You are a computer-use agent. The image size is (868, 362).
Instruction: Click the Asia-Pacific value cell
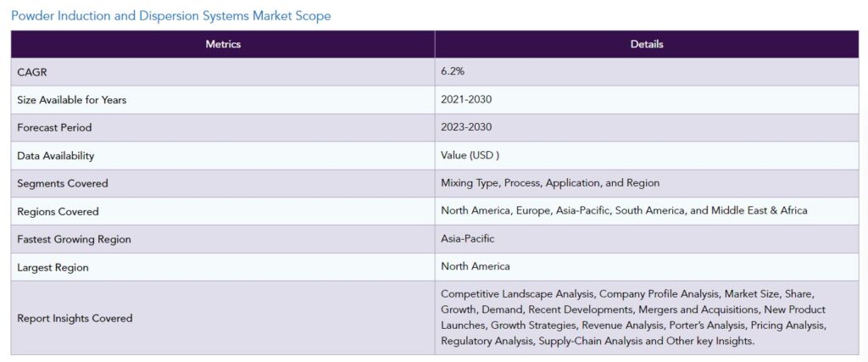click(647, 239)
